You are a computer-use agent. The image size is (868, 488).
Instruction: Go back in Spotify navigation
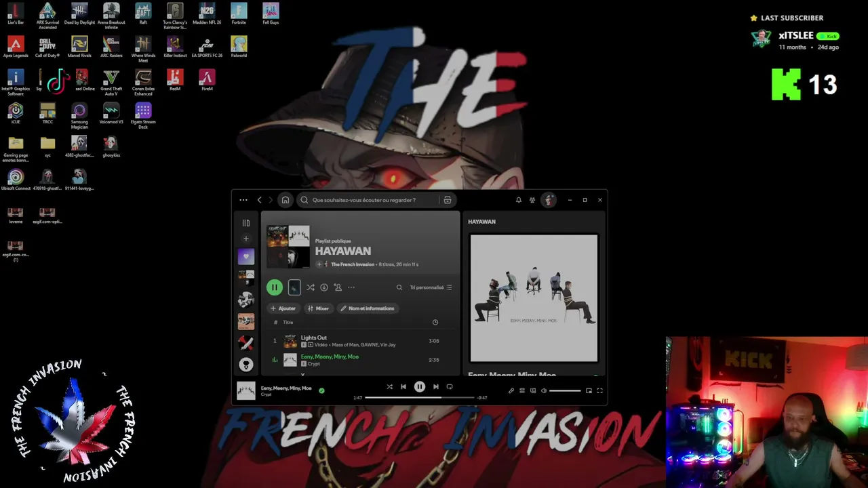point(259,200)
